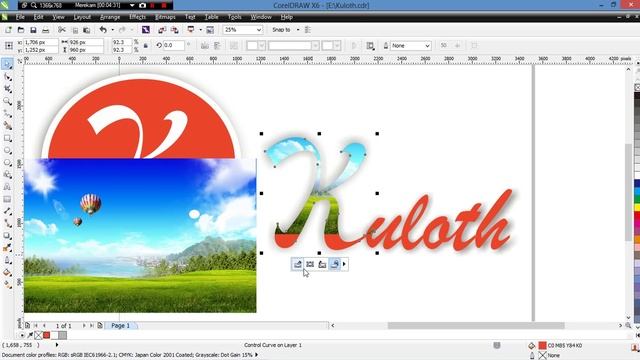Click the New document icon
The width and height of the screenshot is (640, 360).
(8, 30)
